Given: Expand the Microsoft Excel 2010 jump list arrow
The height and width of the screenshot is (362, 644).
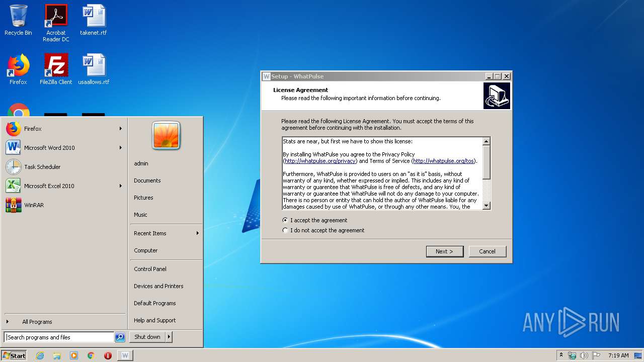Looking at the screenshot, I should 121,186.
